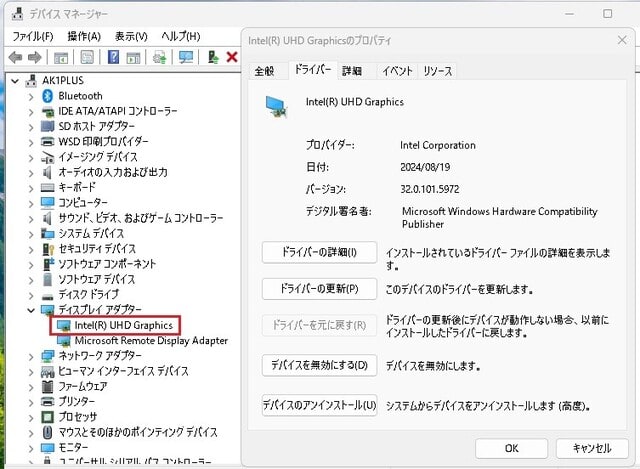This screenshot has width=640, height=469.
Task: Click the Intel Corporation provider text
Action: pyautogui.click(x=438, y=145)
